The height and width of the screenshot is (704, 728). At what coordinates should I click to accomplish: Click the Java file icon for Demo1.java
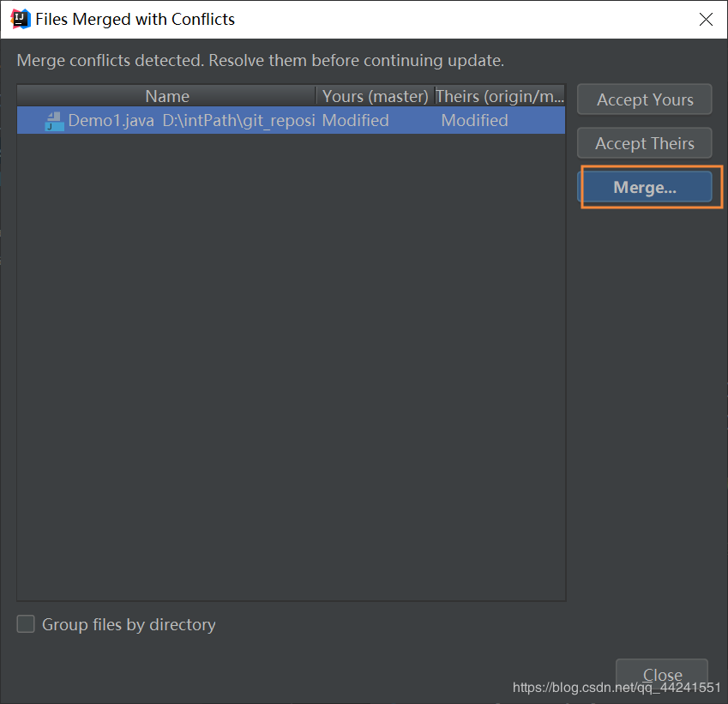[54, 121]
